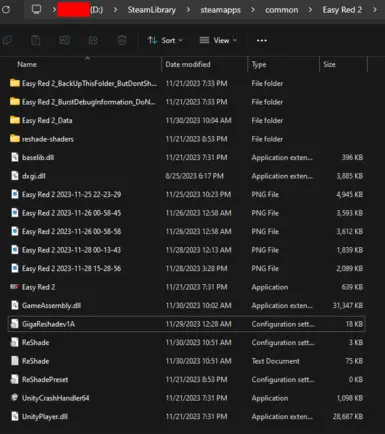Open the See more ellipsis menu
The width and height of the screenshot is (385, 434).
coord(262,40)
